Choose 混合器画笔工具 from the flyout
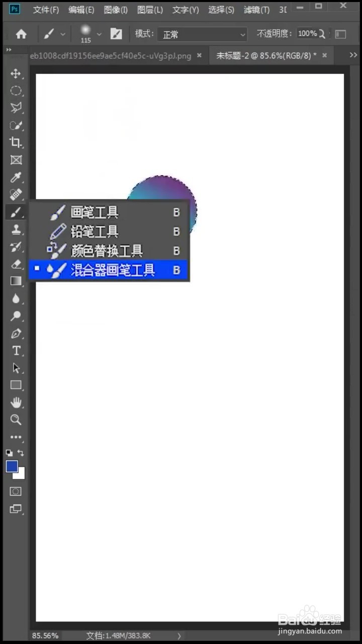 [109, 270]
